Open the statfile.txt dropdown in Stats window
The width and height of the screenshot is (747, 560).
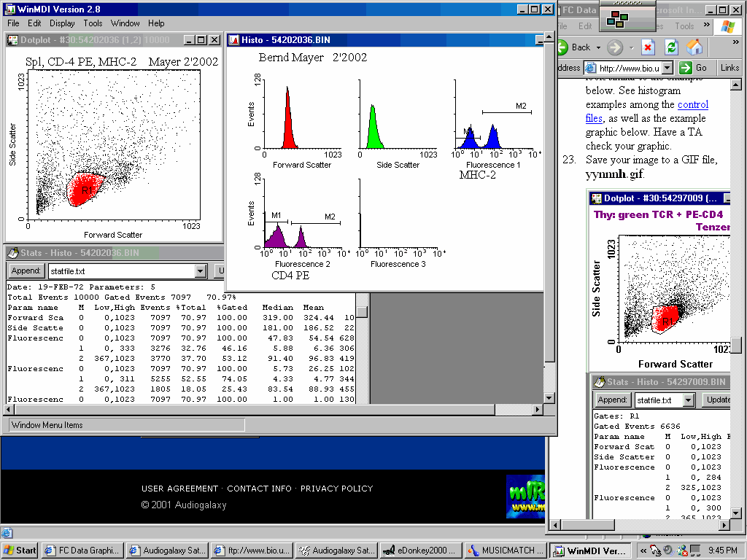201,271
